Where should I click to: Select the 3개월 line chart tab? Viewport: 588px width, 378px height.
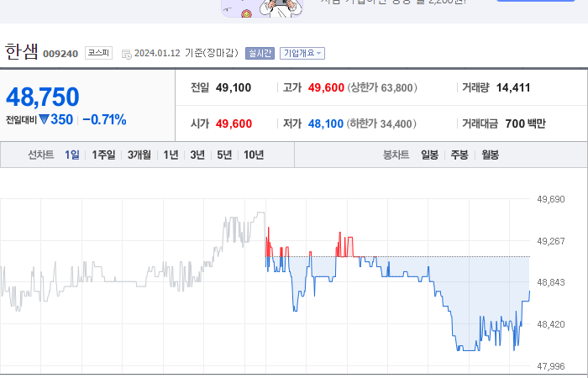[x=139, y=155]
